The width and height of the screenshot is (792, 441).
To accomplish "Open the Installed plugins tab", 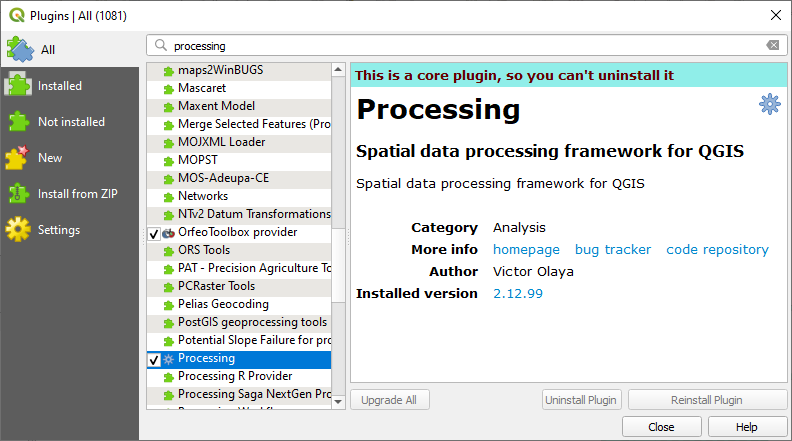I will pyautogui.click(x=60, y=86).
